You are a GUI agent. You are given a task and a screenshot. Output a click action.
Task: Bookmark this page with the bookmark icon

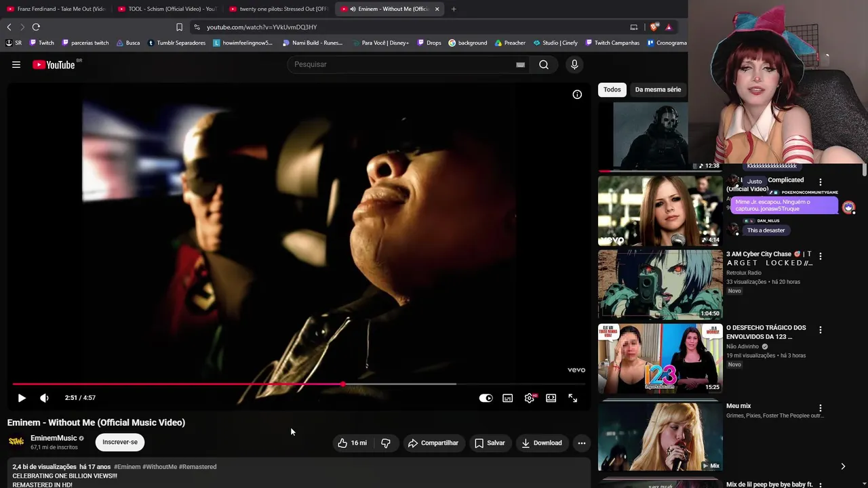(x=179, y=27)
